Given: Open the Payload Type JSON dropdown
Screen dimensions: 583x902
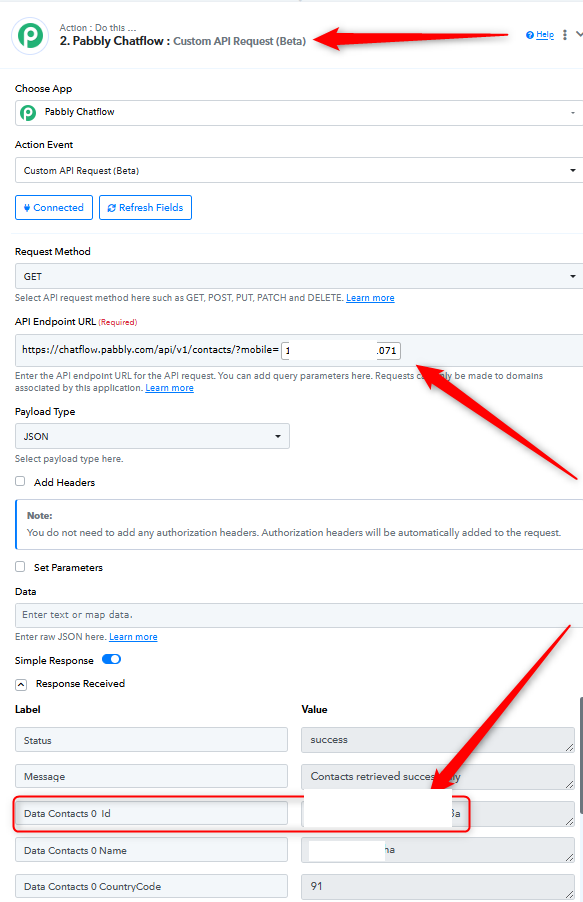Looking at the screenshot, I should 152,436.
